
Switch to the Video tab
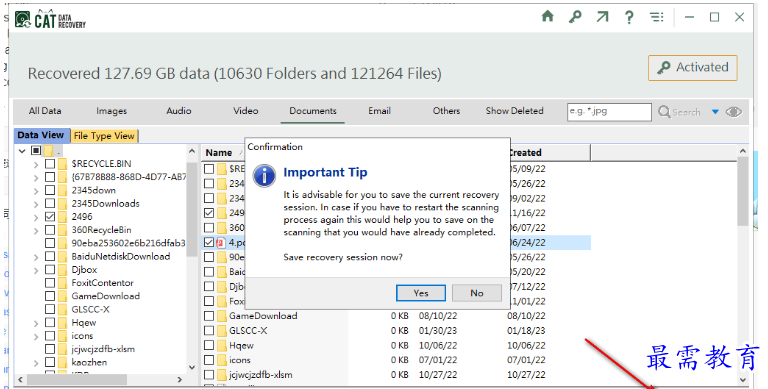(246, 111)
